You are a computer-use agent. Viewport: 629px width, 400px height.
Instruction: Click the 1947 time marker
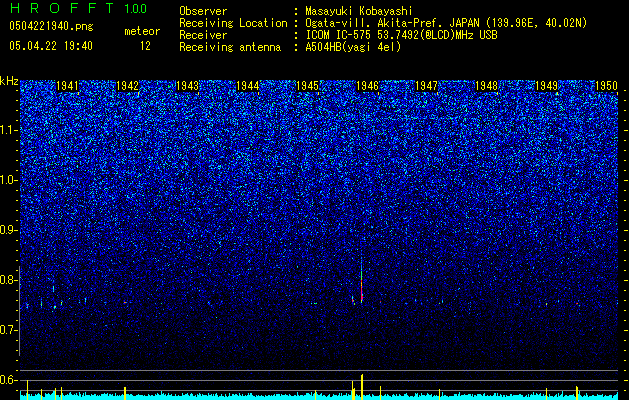point(426,86)
